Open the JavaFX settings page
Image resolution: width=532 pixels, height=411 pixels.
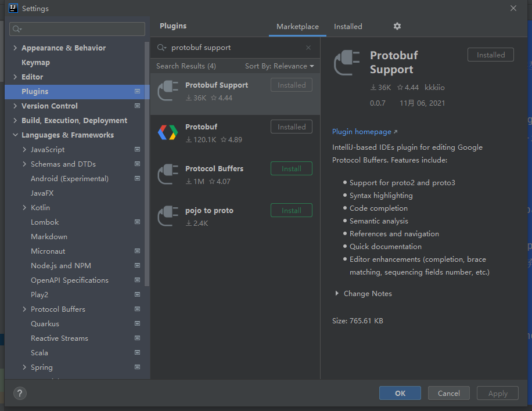click(x=42, y=193)
